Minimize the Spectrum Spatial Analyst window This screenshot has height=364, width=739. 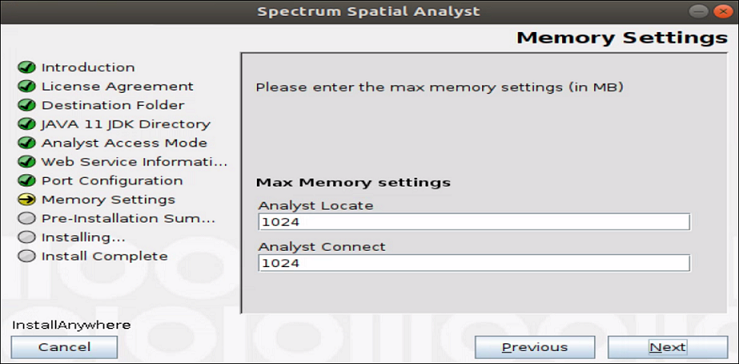(x=698, y=11)
